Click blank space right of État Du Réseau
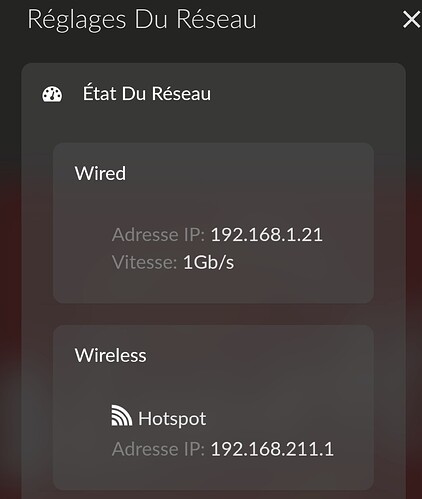Viewport: 422px width, 499px height. tap(300, 94)
